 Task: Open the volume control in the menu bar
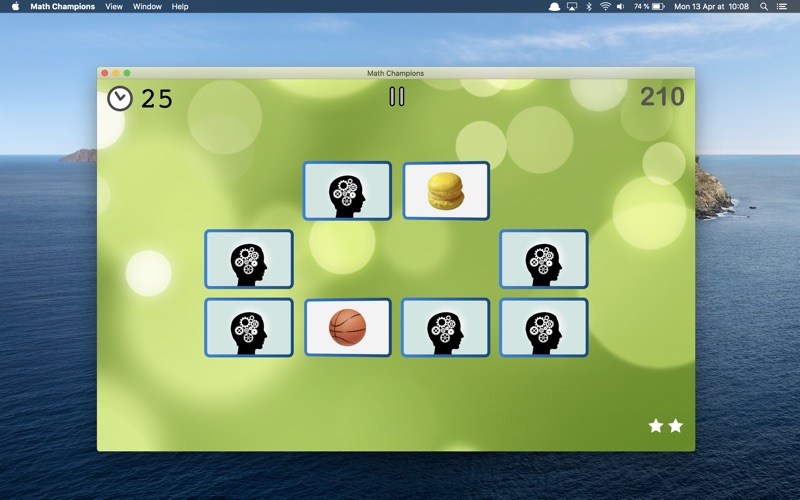(620, 7)
